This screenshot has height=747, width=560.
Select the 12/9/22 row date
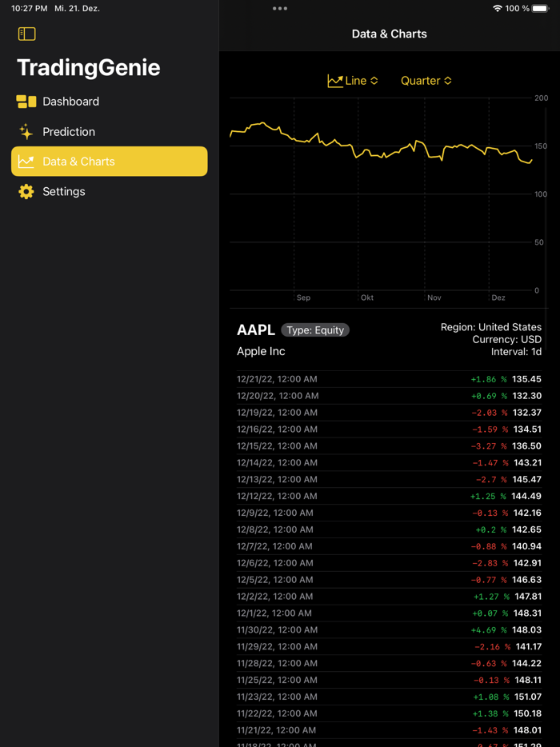coord(275,513)
